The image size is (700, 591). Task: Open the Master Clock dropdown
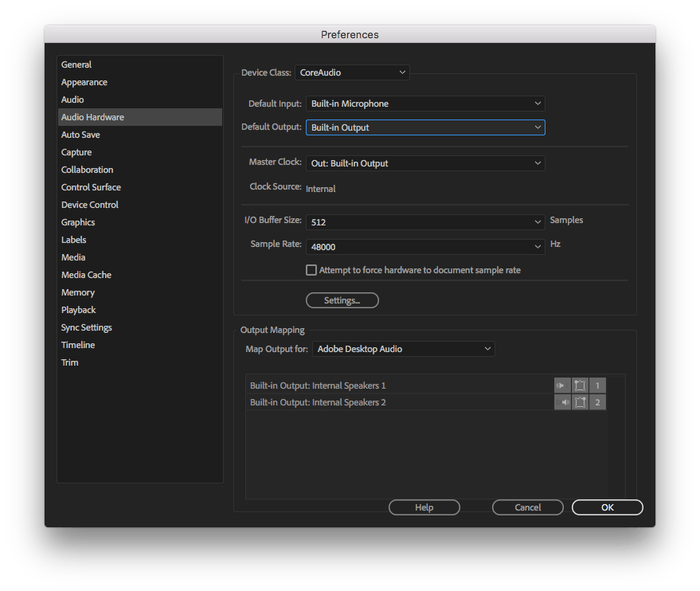coord(425,163)
